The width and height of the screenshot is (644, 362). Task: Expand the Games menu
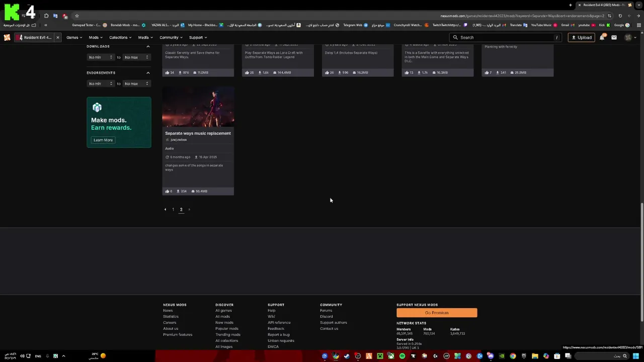[74, 37]
